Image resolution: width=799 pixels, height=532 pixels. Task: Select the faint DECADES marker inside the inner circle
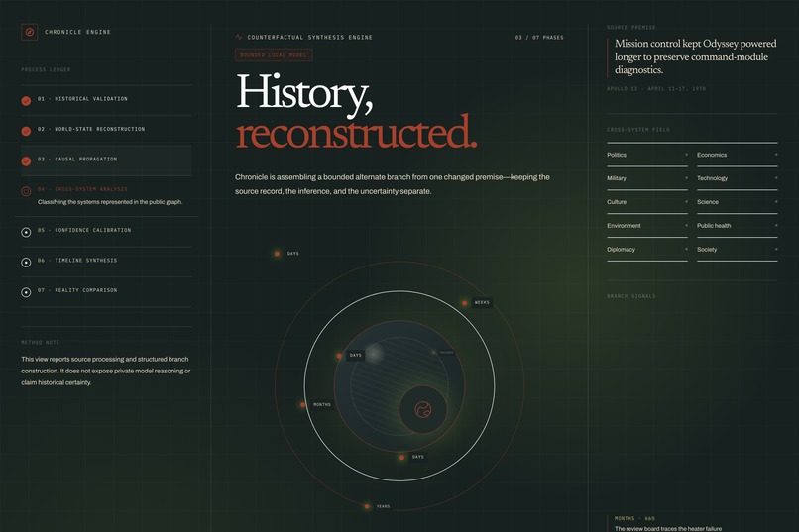pyautogui.click(x=434, y=353)
